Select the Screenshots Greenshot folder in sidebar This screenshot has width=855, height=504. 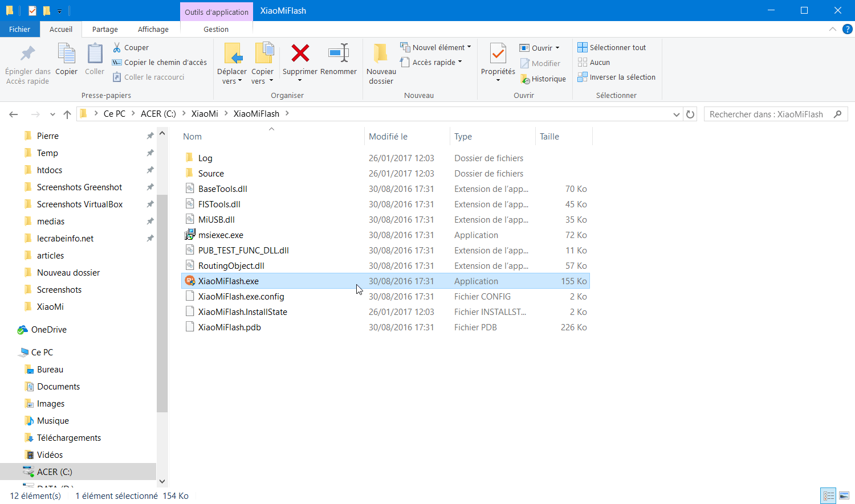79,187
